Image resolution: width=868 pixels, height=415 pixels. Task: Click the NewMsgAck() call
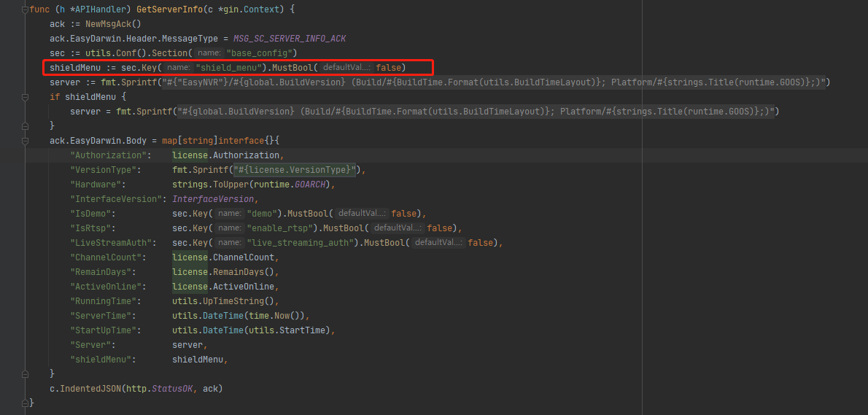114,24
